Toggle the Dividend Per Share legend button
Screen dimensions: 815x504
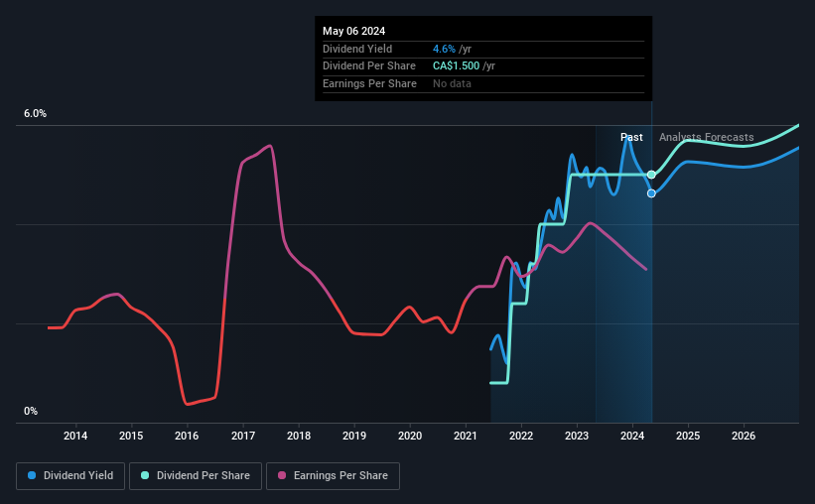[196, 476]
